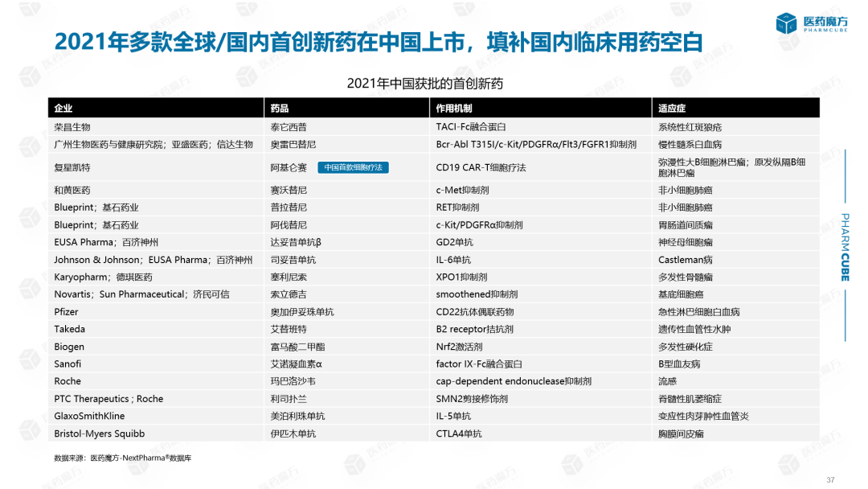Viewport: 868px width, 489px height.
Task: Click the indication 流感
Action: [x=668, y=381]
